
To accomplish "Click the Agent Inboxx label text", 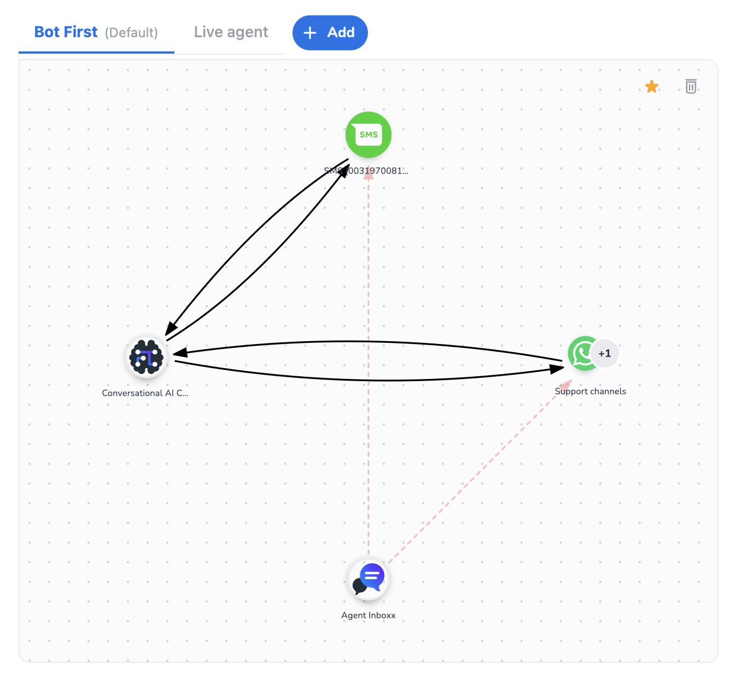I will pyautogui.click(x=368, y=615).
